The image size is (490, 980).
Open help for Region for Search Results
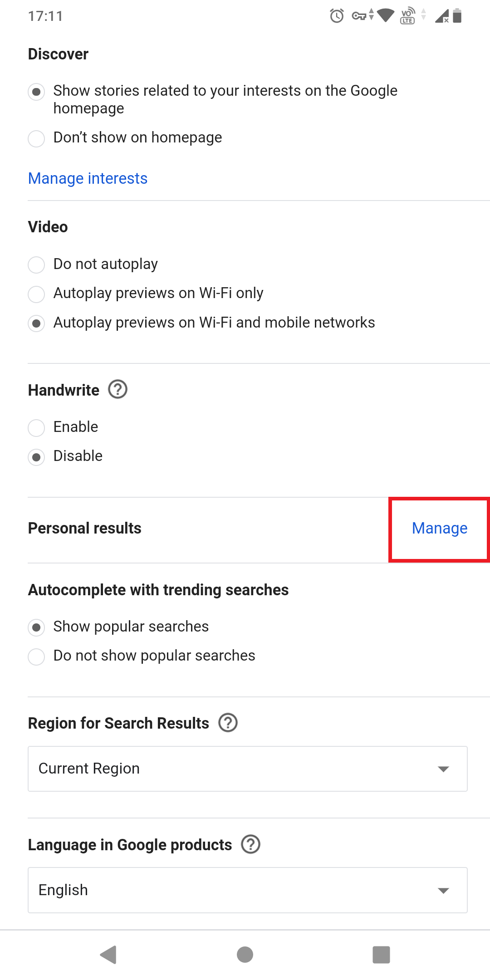point(228,722)
